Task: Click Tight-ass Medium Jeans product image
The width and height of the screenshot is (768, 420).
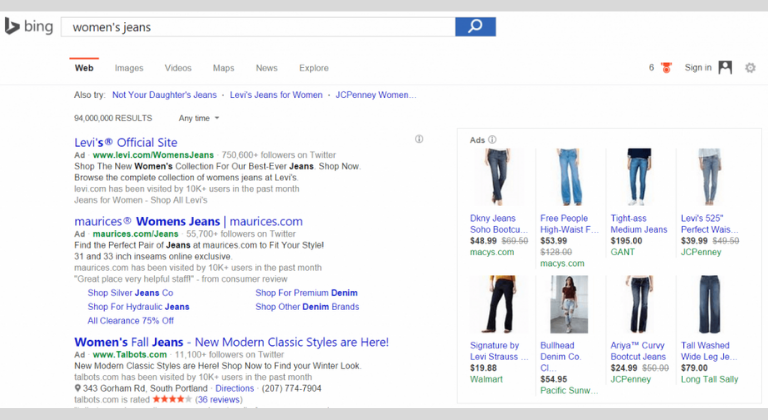Action: (639, 177)
